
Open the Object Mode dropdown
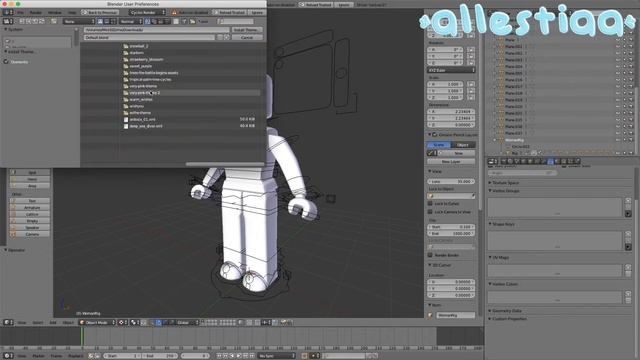coord(97,322)
